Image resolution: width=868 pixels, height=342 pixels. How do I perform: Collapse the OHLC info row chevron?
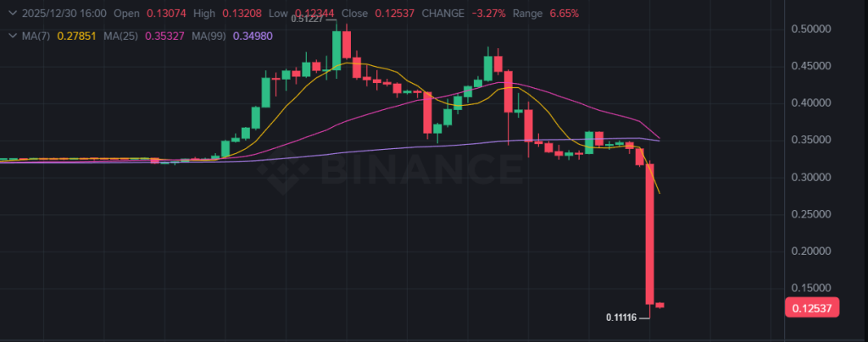[12, 14]
